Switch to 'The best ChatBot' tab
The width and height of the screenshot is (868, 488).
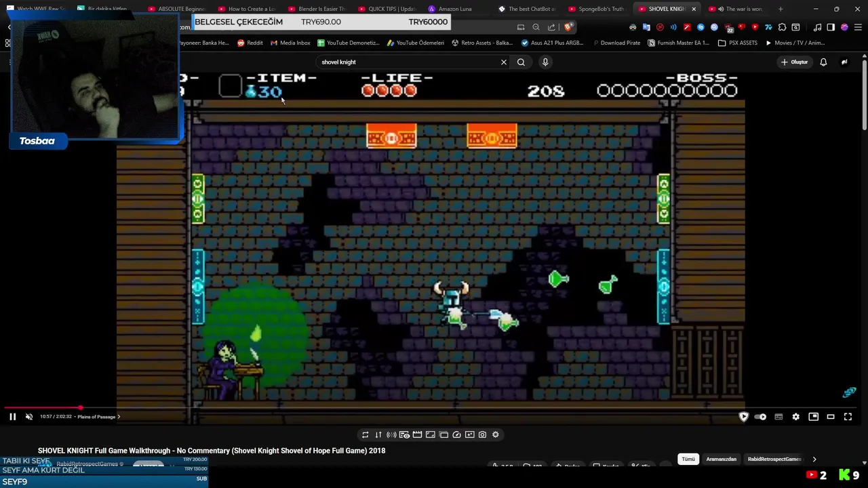point(527,9)
